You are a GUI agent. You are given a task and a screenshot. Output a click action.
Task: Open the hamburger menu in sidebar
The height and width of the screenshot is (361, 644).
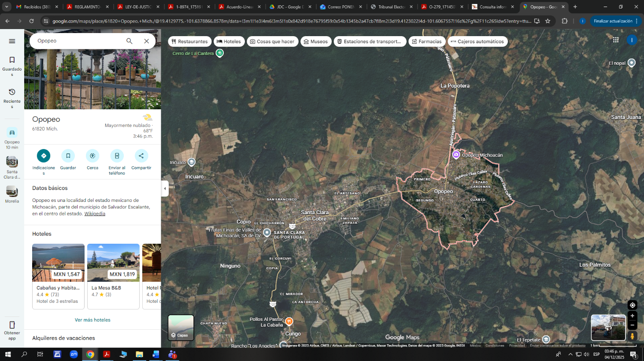tap(12, 41)
